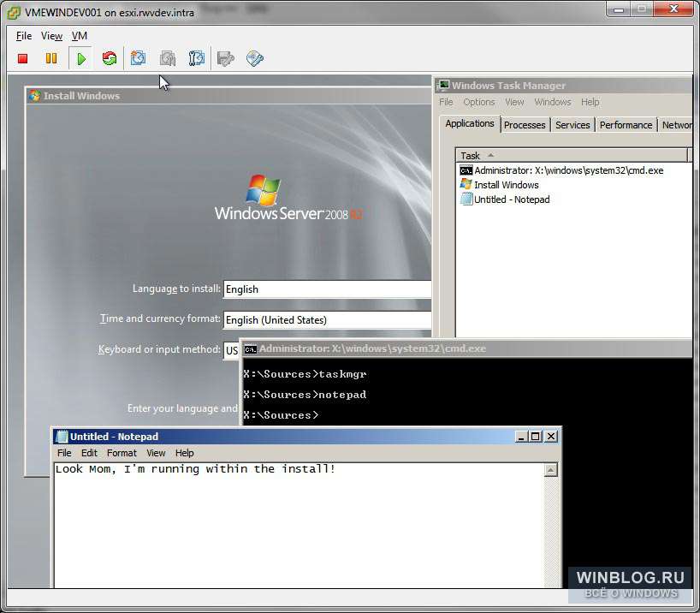
Task: Click the cmd.exe title bar icon
Action: click(251, 349)
